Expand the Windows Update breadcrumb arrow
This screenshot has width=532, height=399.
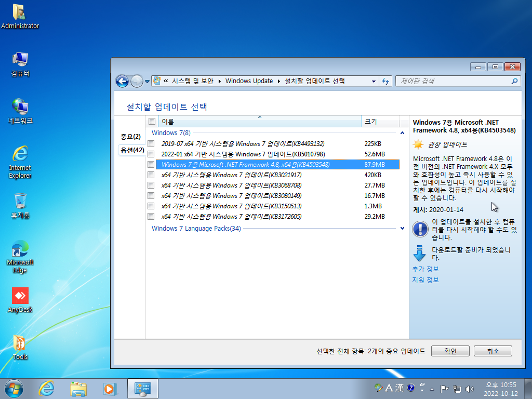tap(279, 81)
